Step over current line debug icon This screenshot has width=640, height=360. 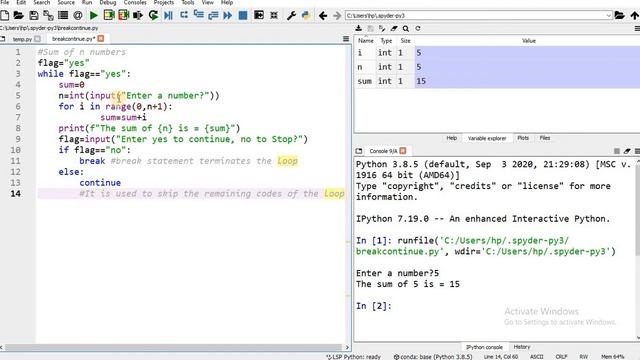[184, 16]
